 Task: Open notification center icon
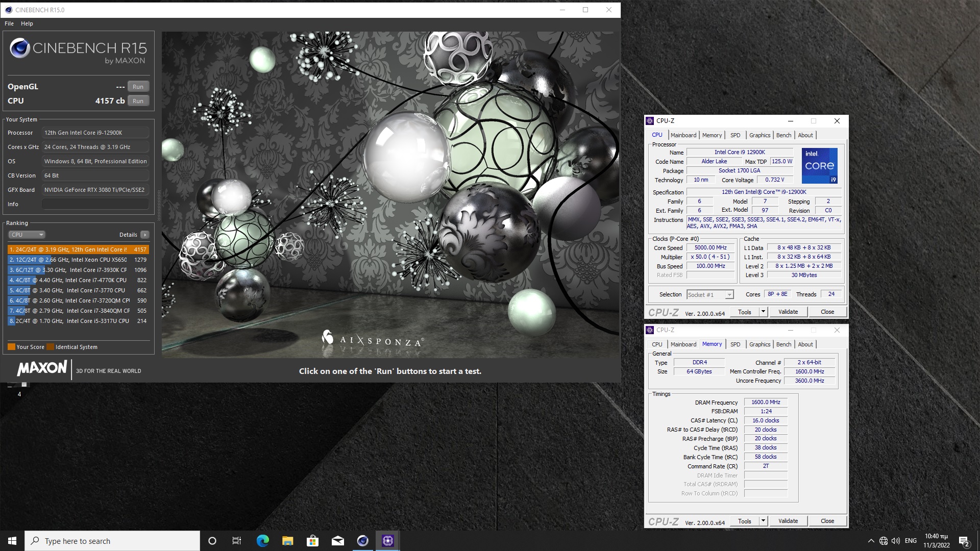[x=964, y=541]
